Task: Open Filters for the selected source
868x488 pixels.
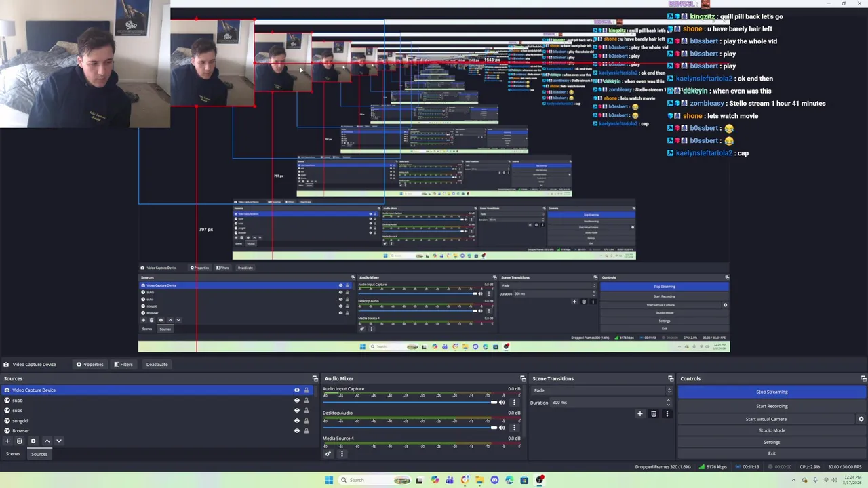Action: coord(123,365)
